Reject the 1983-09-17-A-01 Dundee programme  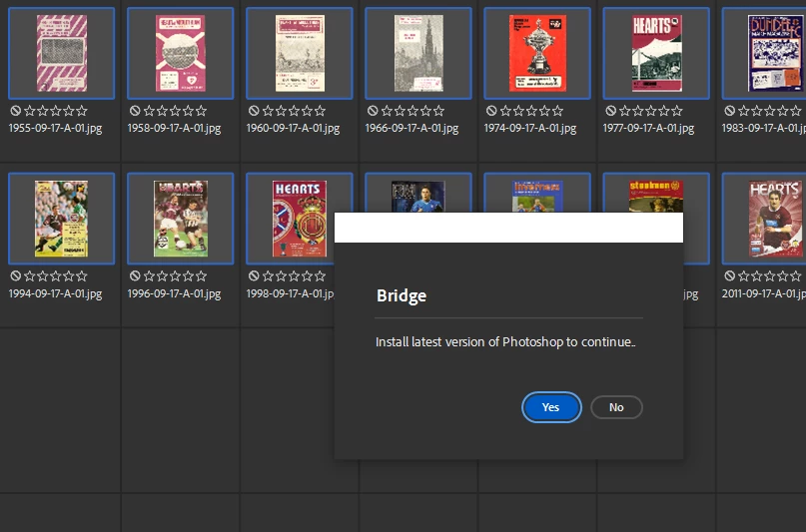[729, 111]
